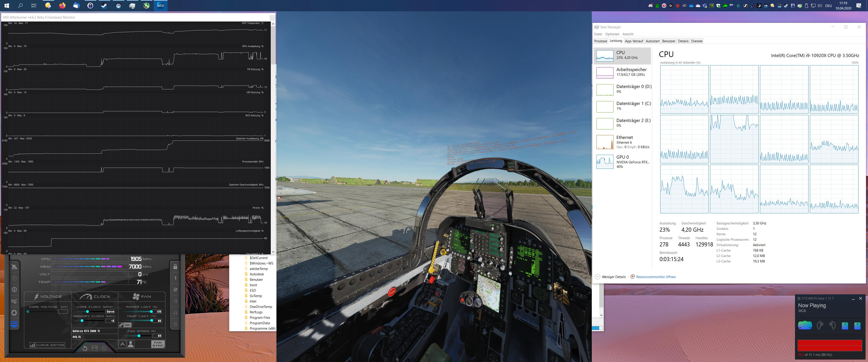This screenshot has width=868, height=362.
Task: Open MSI Afterburner settings gear
Action: click(x=14, y=313)
